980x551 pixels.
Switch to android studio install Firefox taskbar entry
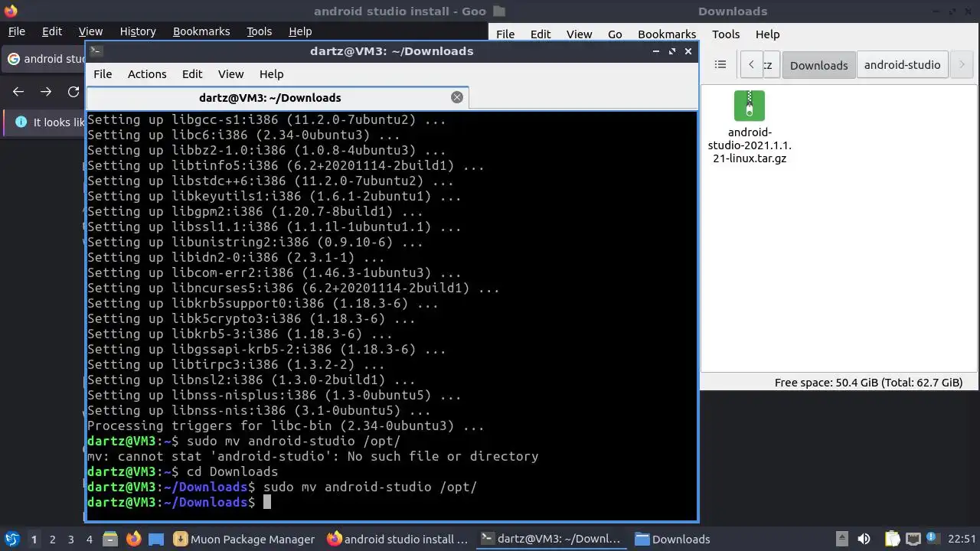(397, 540)
